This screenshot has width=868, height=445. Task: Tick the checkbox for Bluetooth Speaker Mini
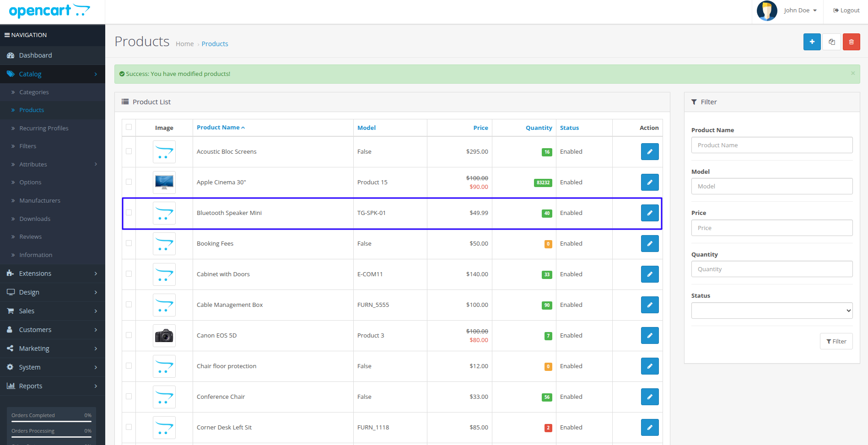tap(129, 212)
